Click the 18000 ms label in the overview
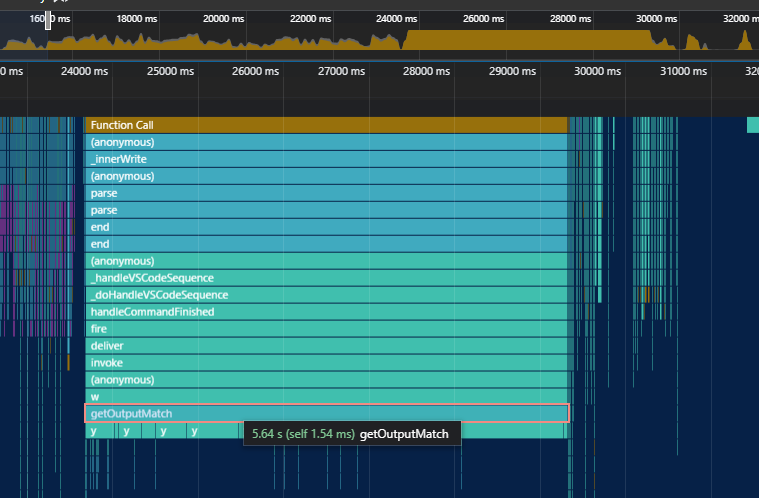759x498 pixels. pos(137,19)
